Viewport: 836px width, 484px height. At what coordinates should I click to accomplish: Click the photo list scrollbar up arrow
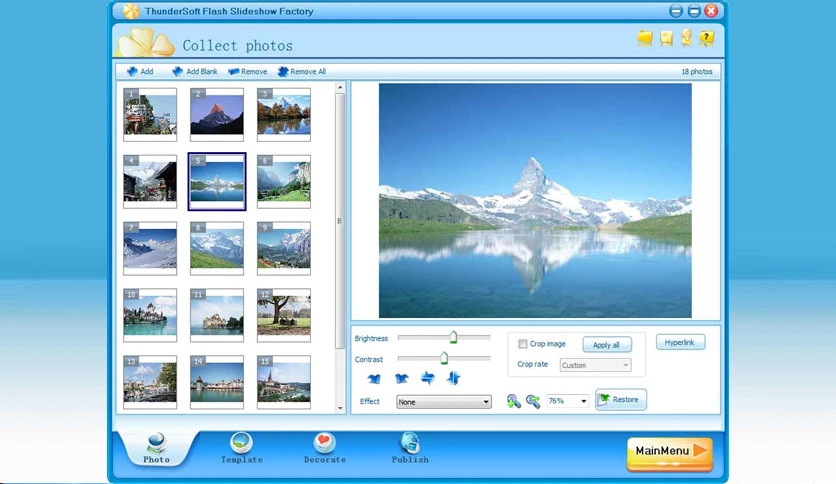click(340, 87)
